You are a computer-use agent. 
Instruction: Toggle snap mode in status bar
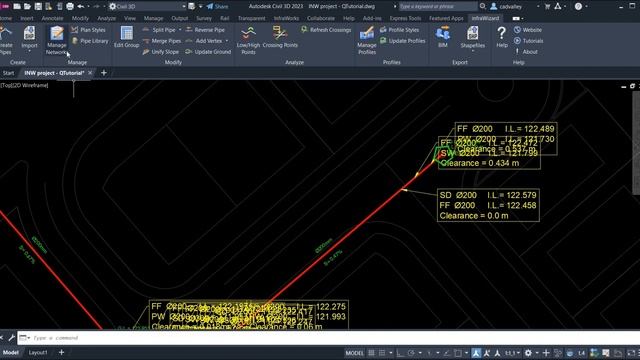click(382, 353)
